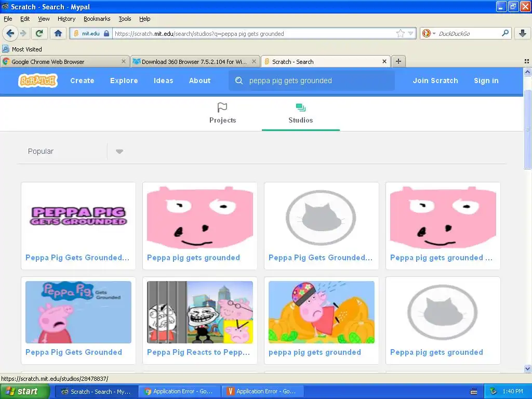Open the Edit menu

coord(25,19)
